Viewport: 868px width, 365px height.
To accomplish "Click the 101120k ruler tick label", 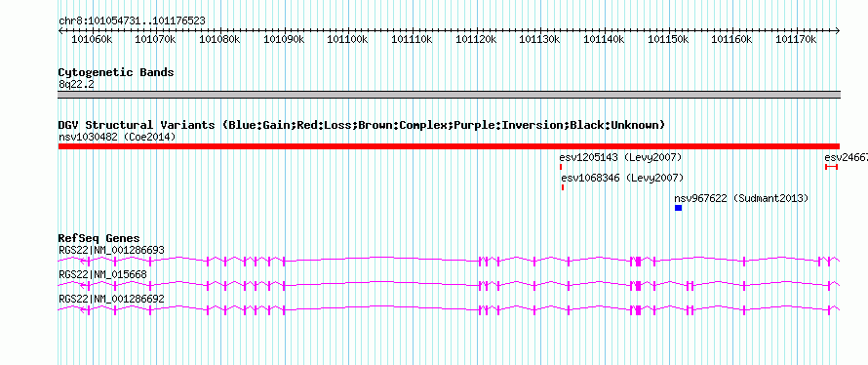I will (x=476, y=39).
